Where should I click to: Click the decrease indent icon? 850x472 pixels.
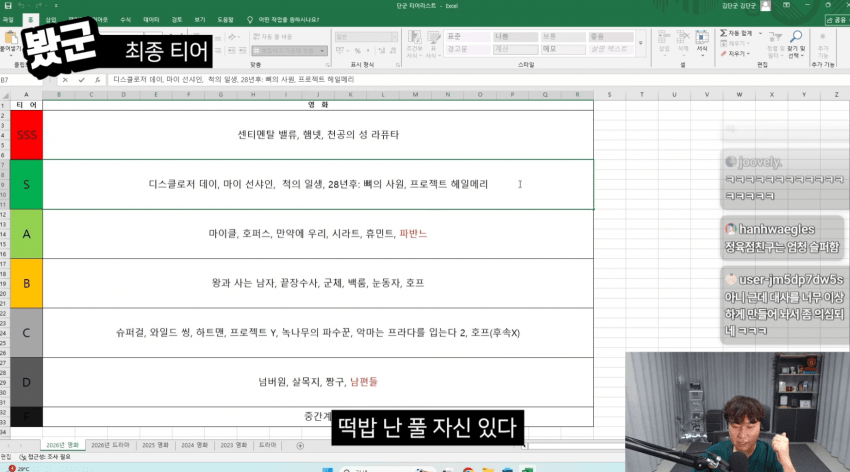tap(231, 50)
